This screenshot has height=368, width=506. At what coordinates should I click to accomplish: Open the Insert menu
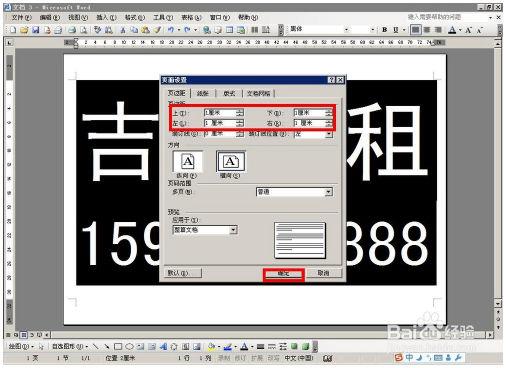click(x=106, y=17)
